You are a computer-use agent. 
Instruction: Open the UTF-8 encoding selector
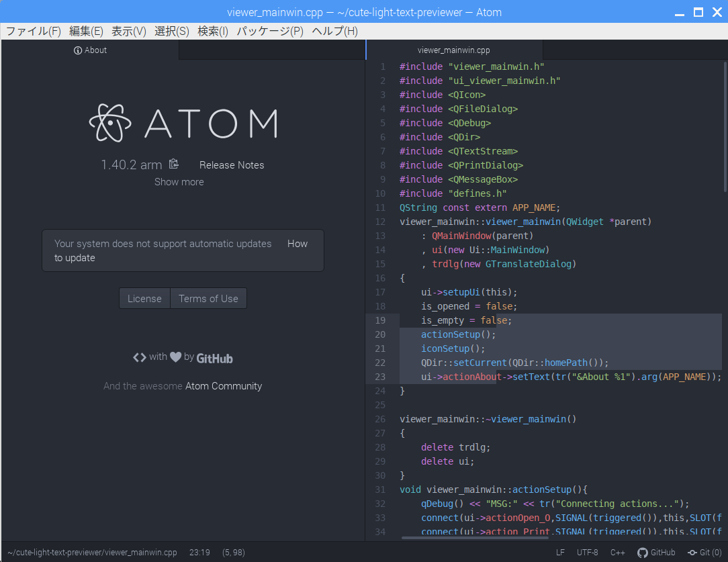point(587,552)
